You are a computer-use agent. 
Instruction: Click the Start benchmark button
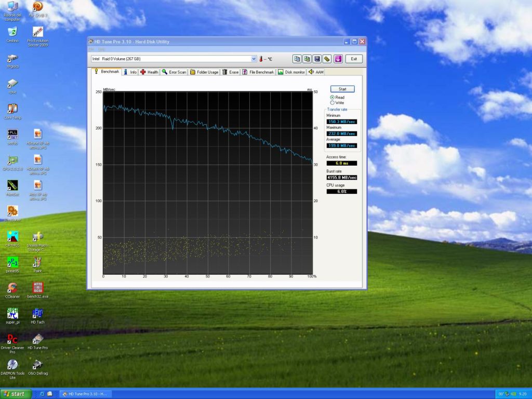342,89
